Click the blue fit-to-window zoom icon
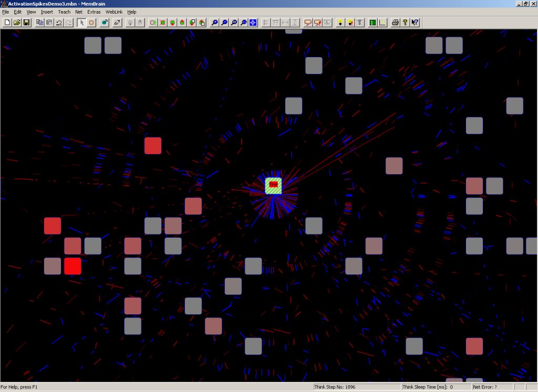This screenshot has height=392, width=538. pos(253,23)
